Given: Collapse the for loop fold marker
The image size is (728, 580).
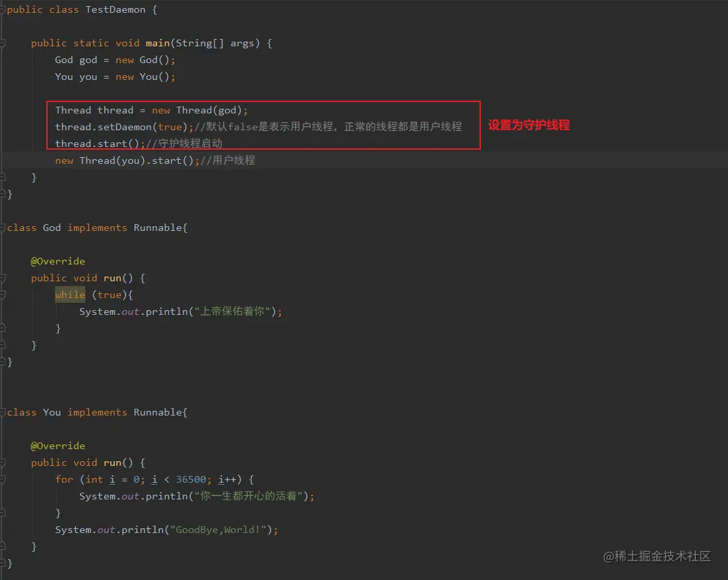Looking at the screenshot, I should click(2, 479).
